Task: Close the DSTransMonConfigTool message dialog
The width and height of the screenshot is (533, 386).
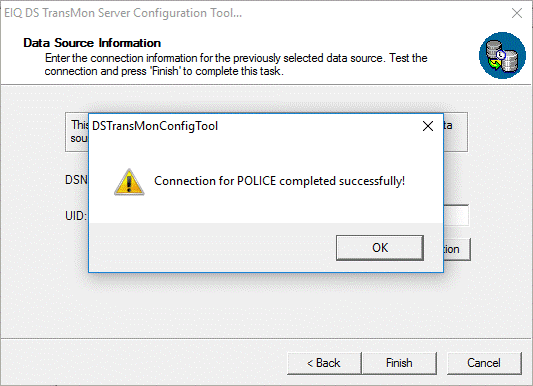Action: pyautogui.click(x=428, y=126)
